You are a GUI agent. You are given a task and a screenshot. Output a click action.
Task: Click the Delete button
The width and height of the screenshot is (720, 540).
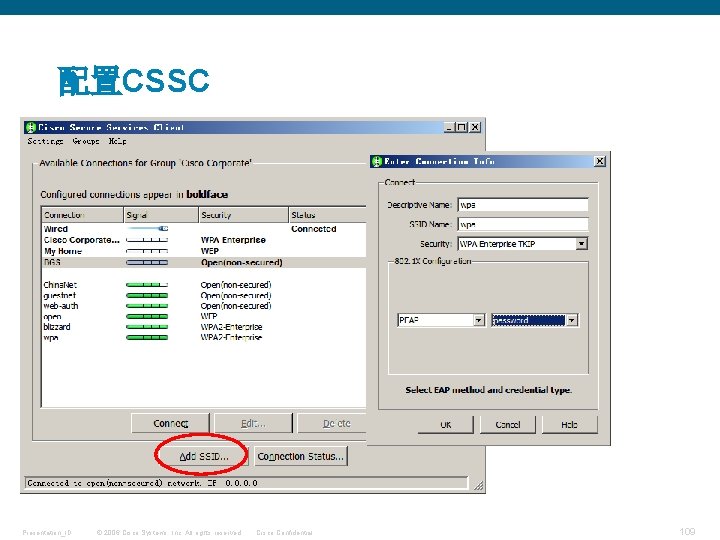point(332,423)
